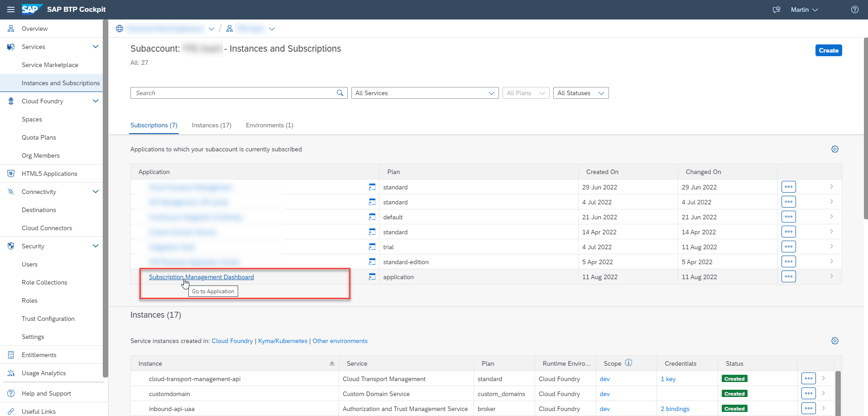868x416 pixels.
Task: Expand the subaccount breadcrumb dropdown
Action: (x=272, y=29)
